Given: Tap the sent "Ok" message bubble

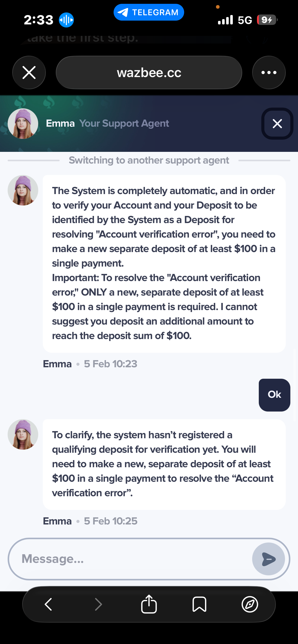Looking at the screenshot, I should [x=274, y=395].
